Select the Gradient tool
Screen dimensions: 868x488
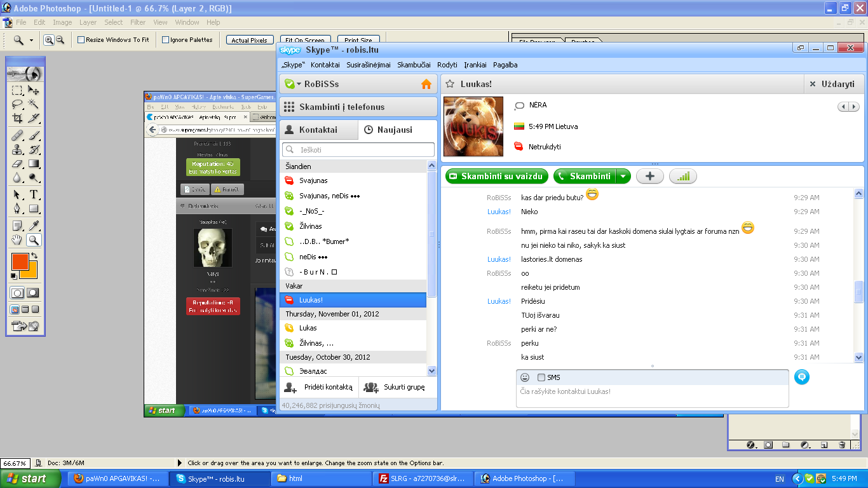(34, 164)
